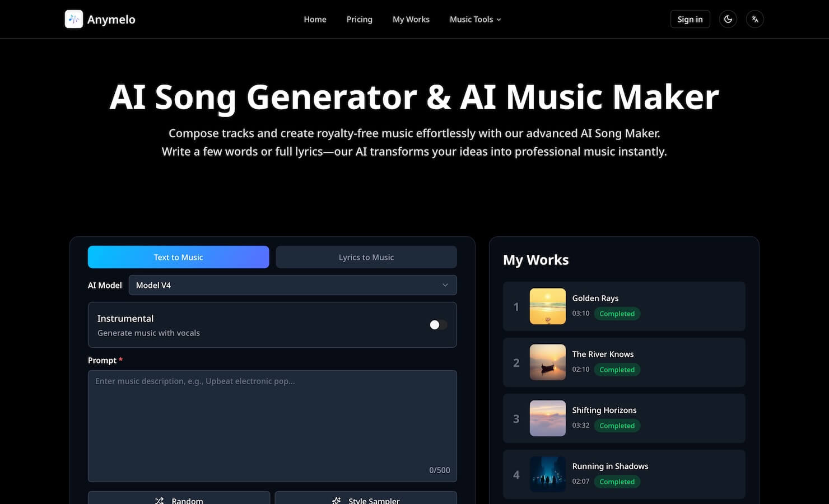Expand the AI Model V4 dropdown
Screen dimensions: 829x504
pyautogui.click(x=292, y=285)
